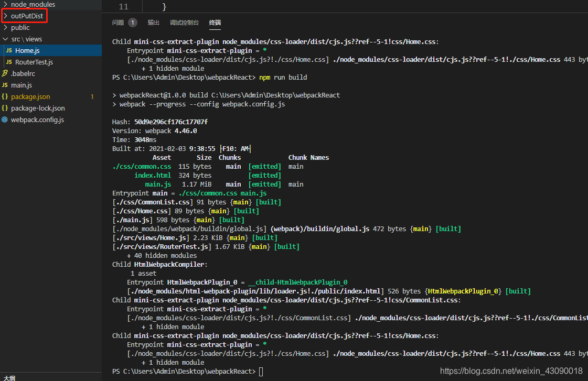This screenshot has width=588, height=381.
Task: Click the JS icon beside Home.js
Action: click(9, 51)
